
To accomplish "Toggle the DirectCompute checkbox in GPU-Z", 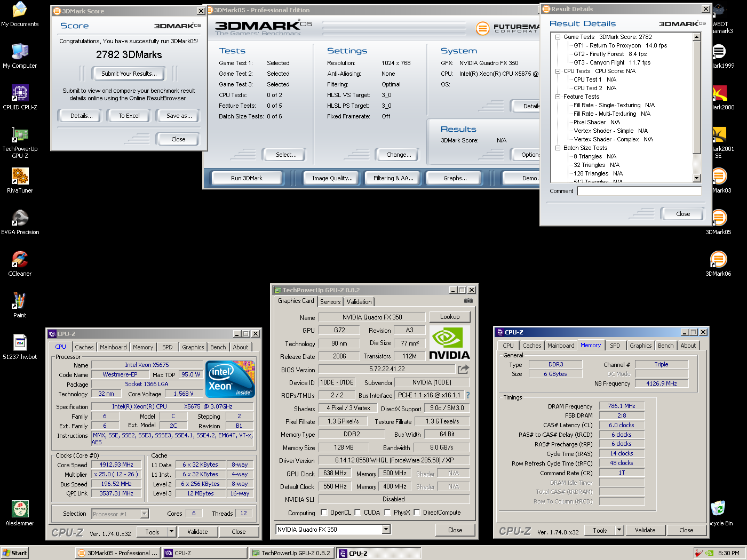I will pos(417,513).
